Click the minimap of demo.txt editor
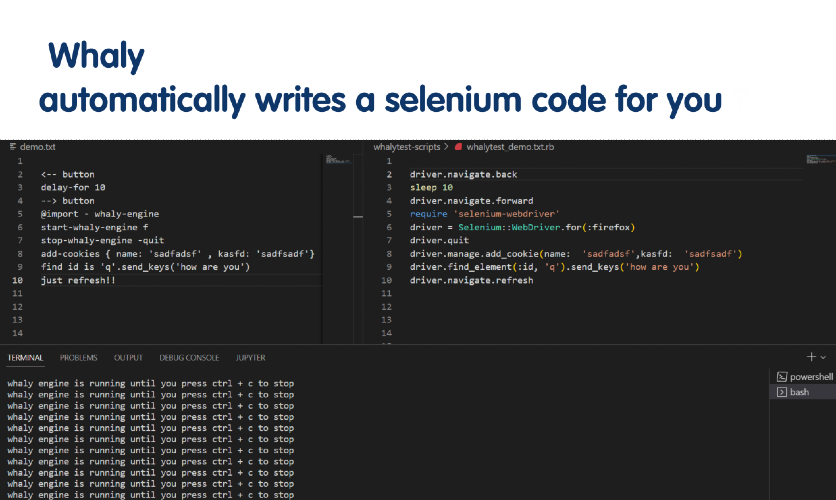 click(x=339, y=159)
